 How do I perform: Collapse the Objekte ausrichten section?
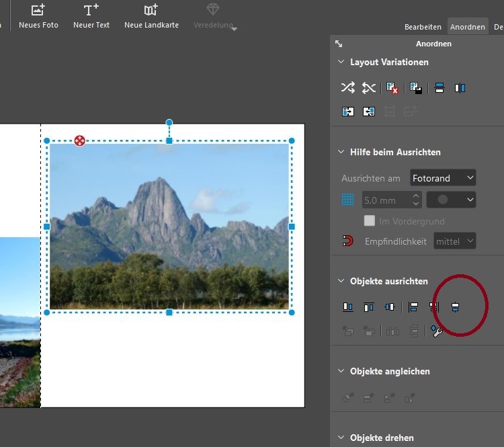click(341, 281)
